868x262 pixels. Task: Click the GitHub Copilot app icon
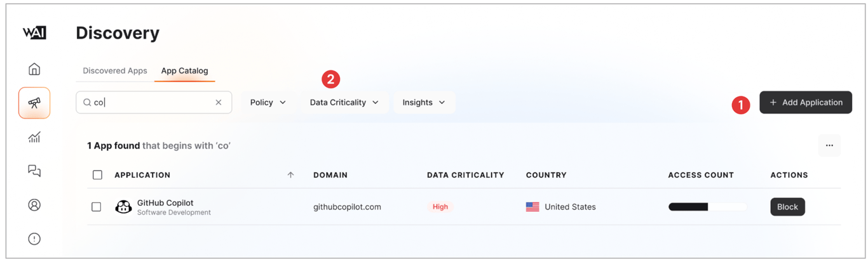point(123,207)
